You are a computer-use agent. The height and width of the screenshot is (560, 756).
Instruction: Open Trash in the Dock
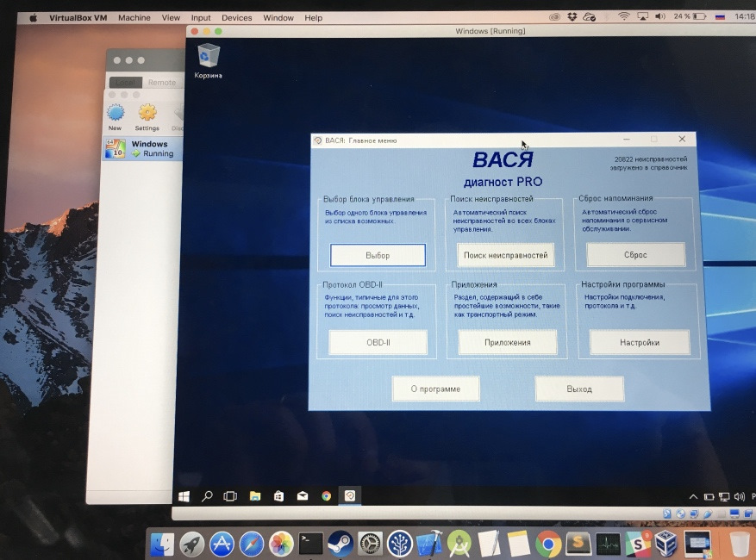click(x=739, y=544)
